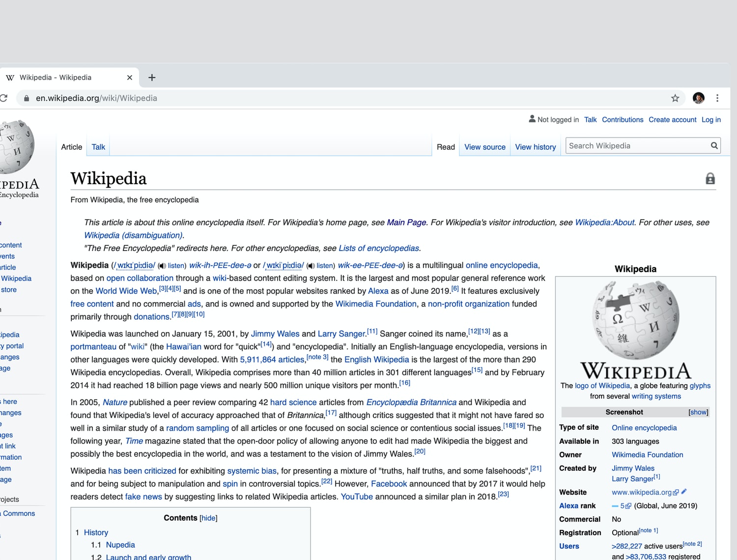Click the site security lock icon in address bar
The width and height of the screenshot is (737, 560).
point(27,98)
